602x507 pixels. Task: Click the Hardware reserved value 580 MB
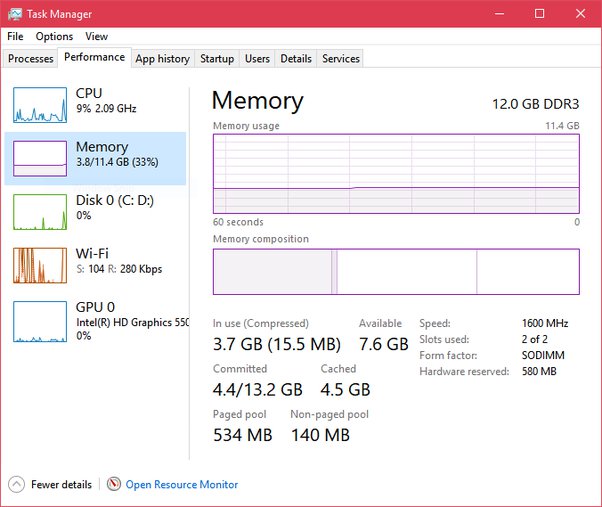pos(539,371)
